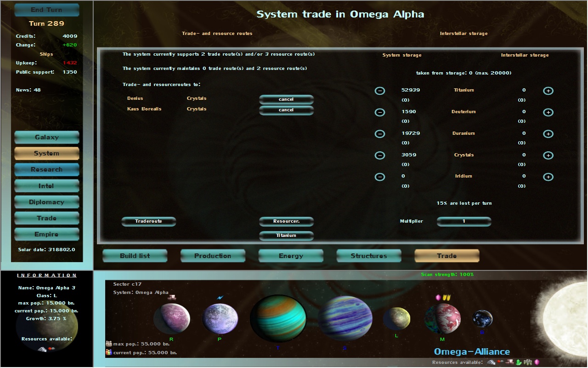Select the red planet labeled M
The height and width of the screenshot is (368, 588).
coord(442,319)
